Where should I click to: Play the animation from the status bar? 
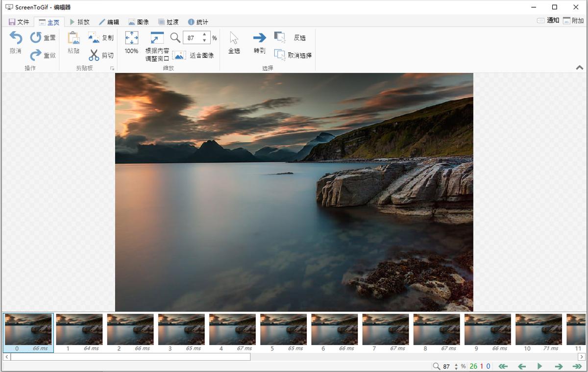(539, 366)
